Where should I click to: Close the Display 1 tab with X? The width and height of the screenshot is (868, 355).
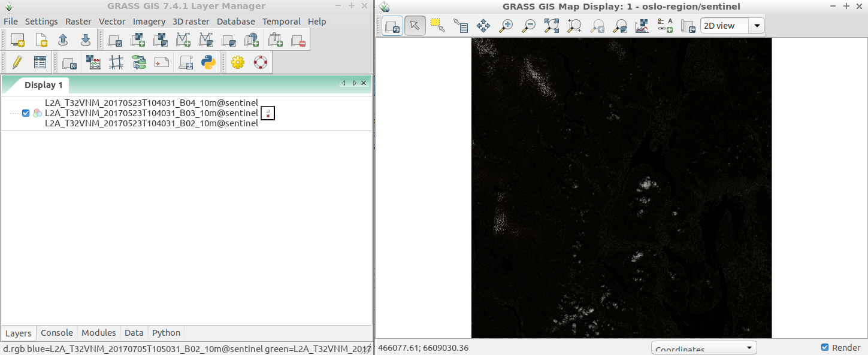point(364,83)
